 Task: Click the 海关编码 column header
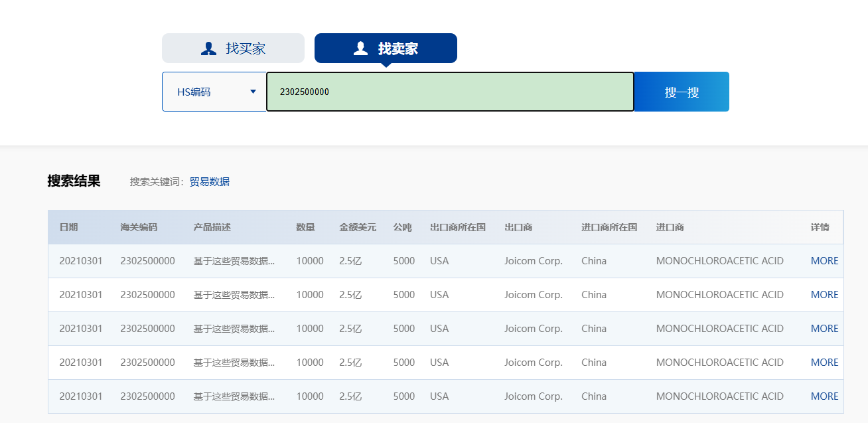pos(141,226)
